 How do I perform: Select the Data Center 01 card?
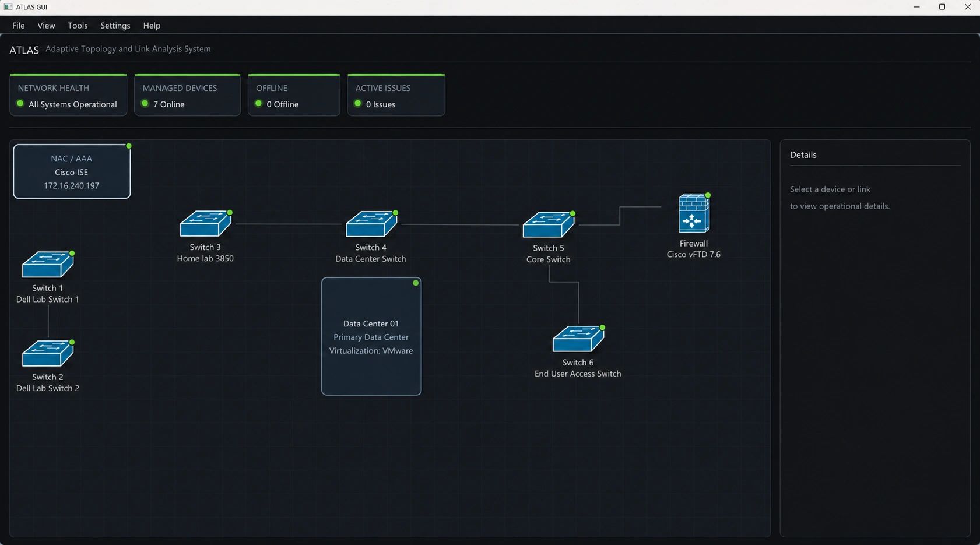(371, 336)
